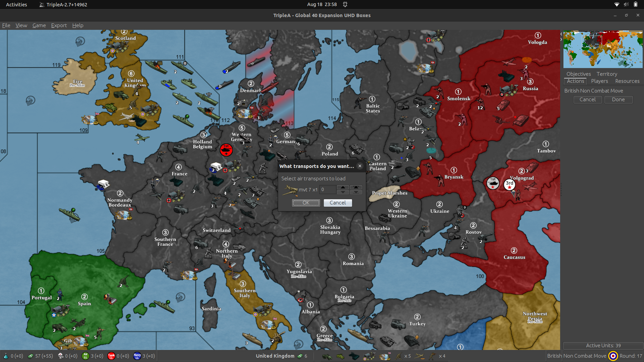Screen dimensions: 644x362
Task: Switch to the Objectives tab
Action: (579, 74)
